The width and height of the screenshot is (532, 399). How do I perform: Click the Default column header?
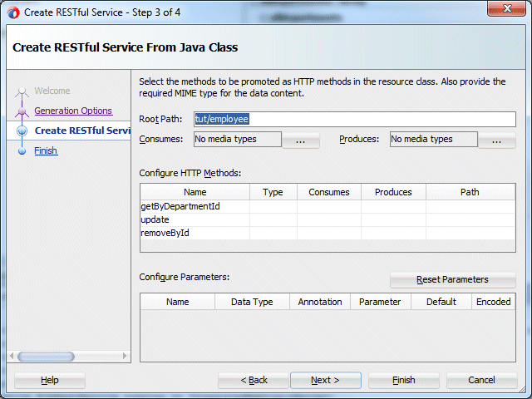[441, 302]
